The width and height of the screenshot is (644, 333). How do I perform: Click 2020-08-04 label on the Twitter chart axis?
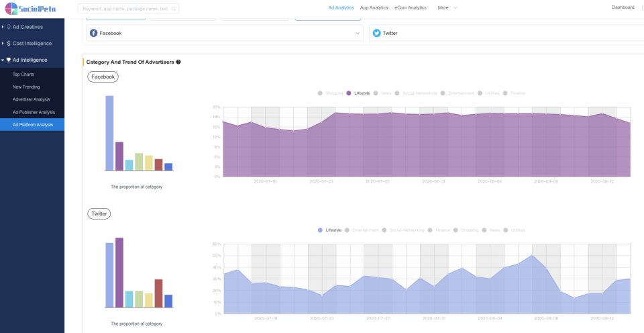(490, 318)
